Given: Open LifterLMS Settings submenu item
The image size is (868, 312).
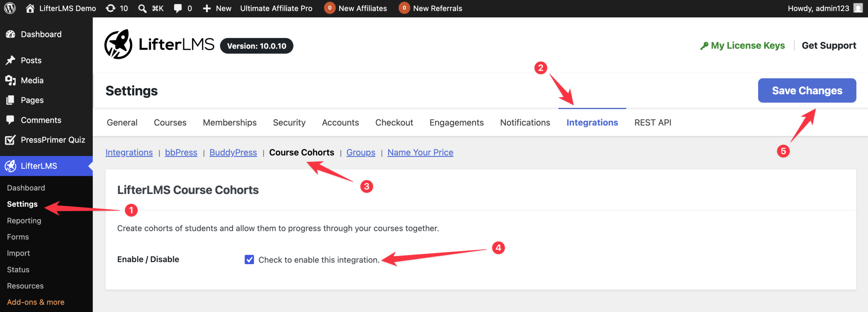Looking at the screenshot, I should 22,204.
